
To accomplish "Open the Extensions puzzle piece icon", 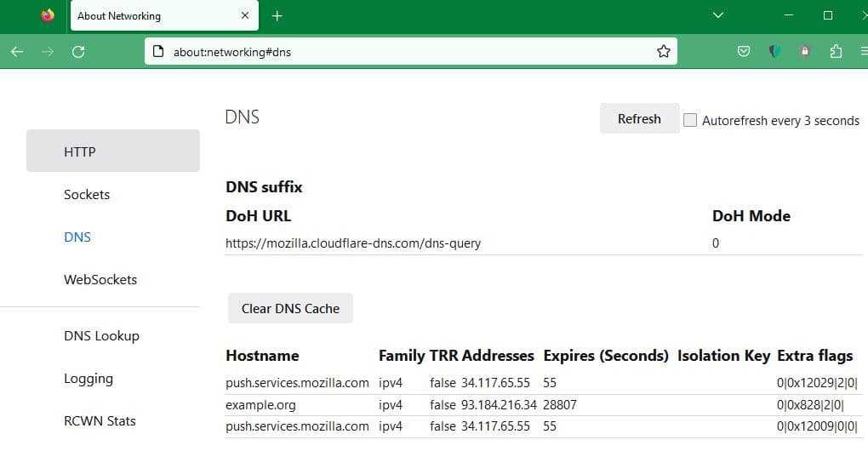I will tap(836, 52).
